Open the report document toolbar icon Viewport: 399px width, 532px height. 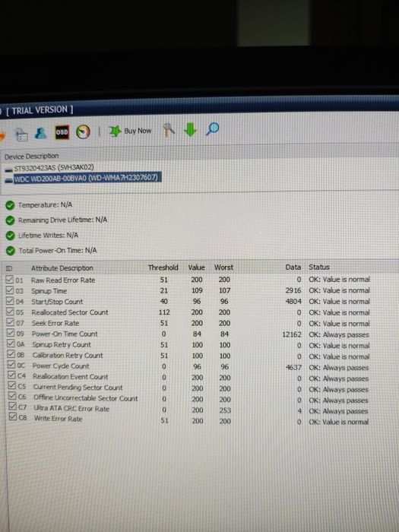click(21, 135)
